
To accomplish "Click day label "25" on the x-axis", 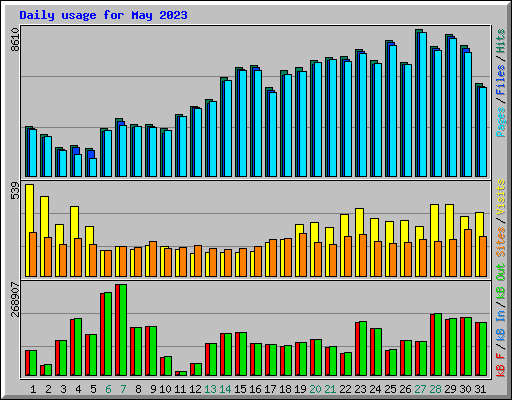I will pos(390,389).
